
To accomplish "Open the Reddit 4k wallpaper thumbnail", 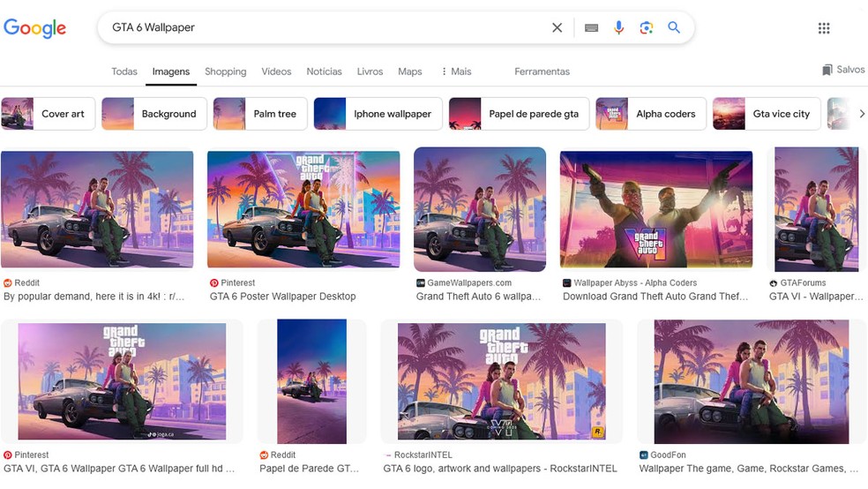I will 97,209.
